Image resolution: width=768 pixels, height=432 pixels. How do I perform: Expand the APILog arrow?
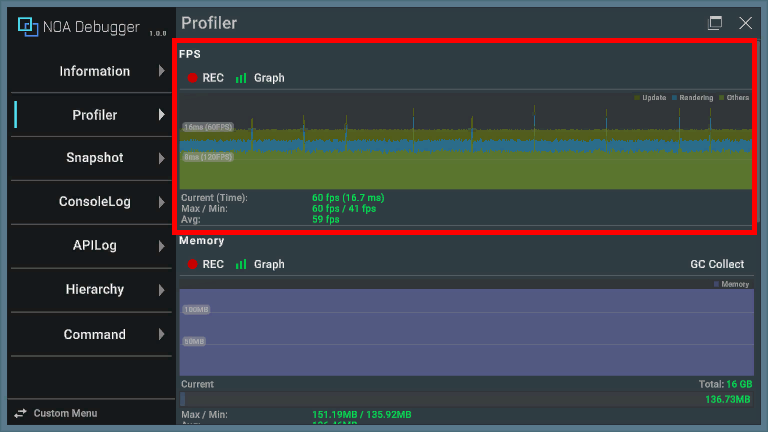coord(162,246)
